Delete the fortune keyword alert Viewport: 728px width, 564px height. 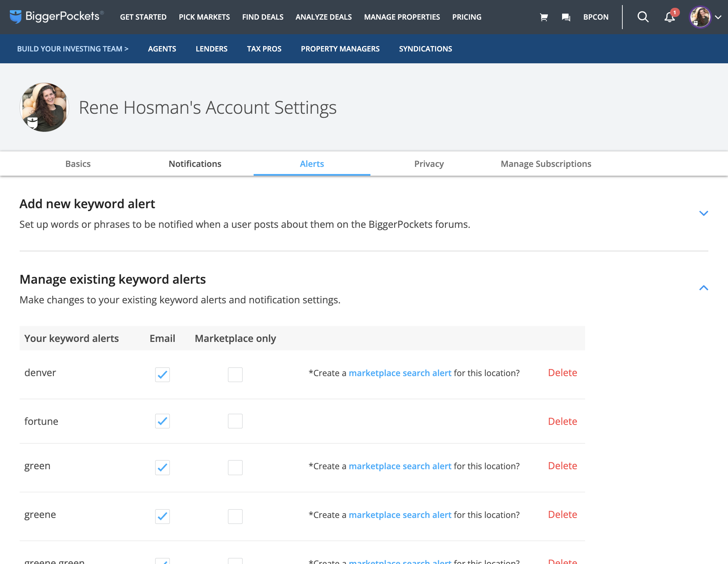[x=562, y=421]
